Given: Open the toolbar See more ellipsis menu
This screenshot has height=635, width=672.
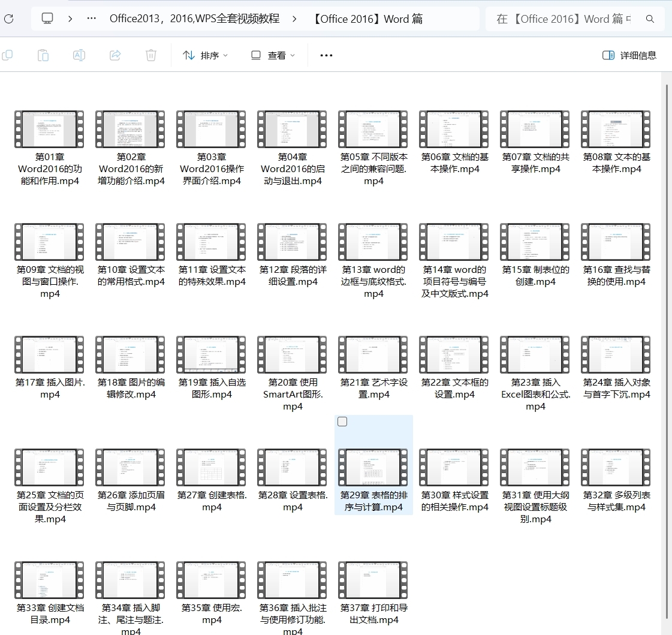Looking at the screenshot, I should tap(326, 55).
